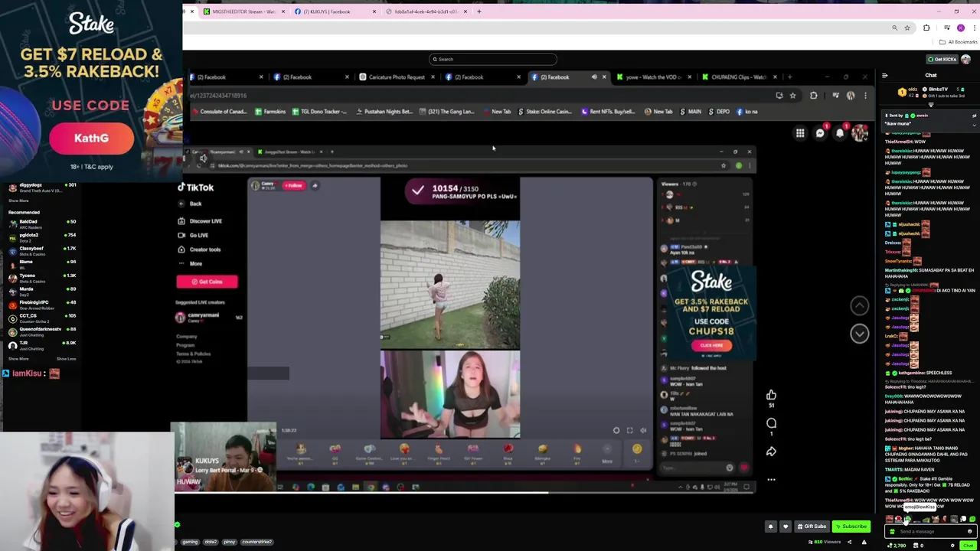Open a new tab in outer browser
The image size is (980, 551).
pyautogui.click(x=479, y=11)
